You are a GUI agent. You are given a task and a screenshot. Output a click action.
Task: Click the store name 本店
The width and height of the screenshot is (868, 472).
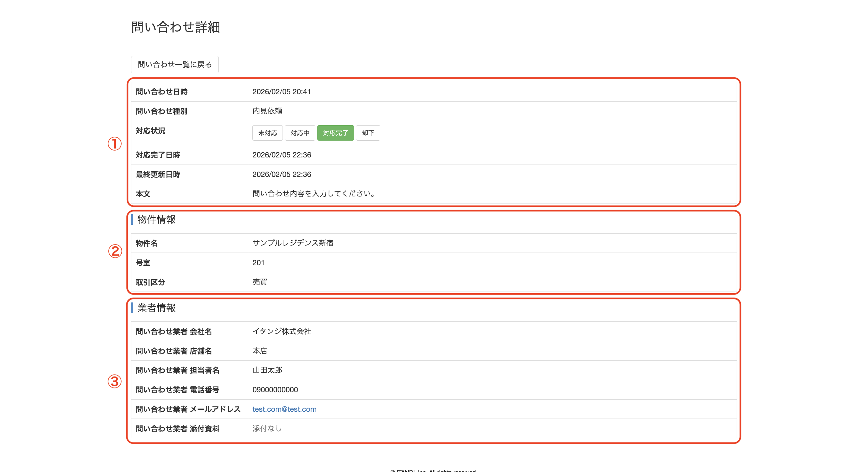[260, 351]
